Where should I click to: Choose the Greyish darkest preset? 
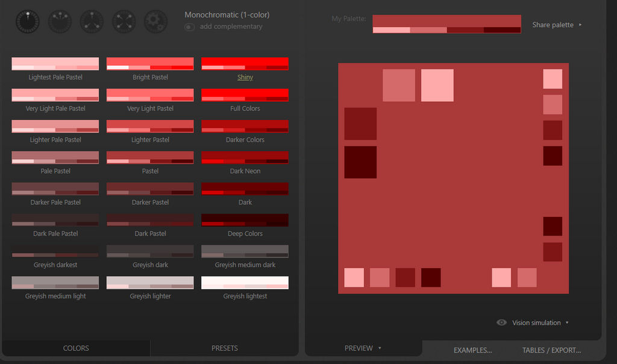pos(55,251)
